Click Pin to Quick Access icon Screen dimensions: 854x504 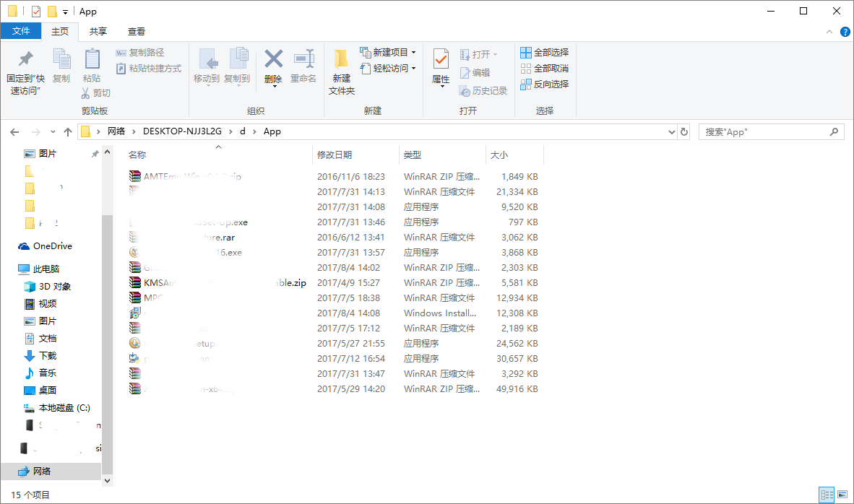25,58
